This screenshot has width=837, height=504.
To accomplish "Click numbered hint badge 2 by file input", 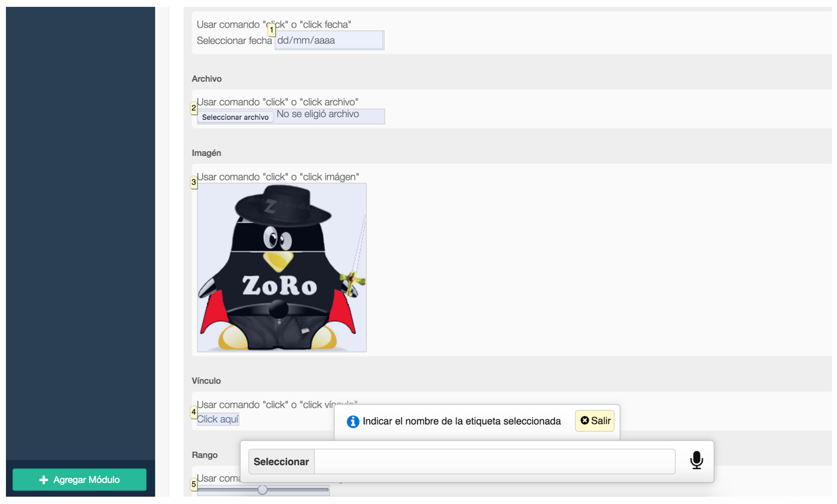I will [x=194, y=108].
